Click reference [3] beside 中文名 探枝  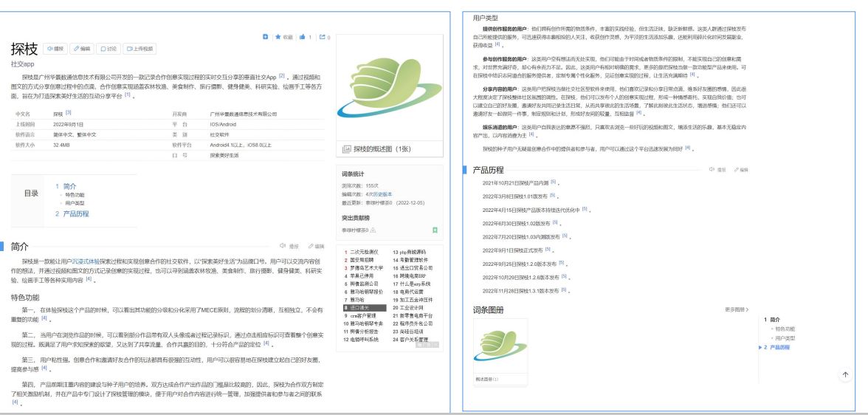click(68, 112)
